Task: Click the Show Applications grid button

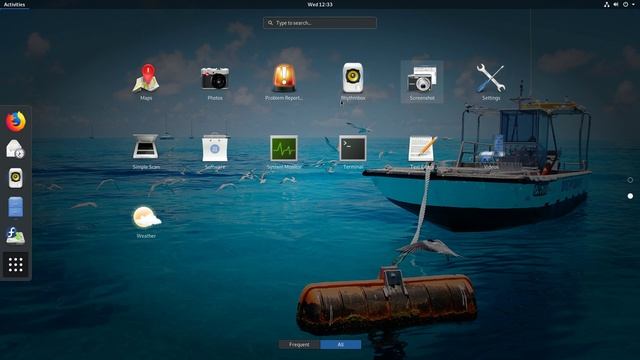Action: [x=16, y=264]
